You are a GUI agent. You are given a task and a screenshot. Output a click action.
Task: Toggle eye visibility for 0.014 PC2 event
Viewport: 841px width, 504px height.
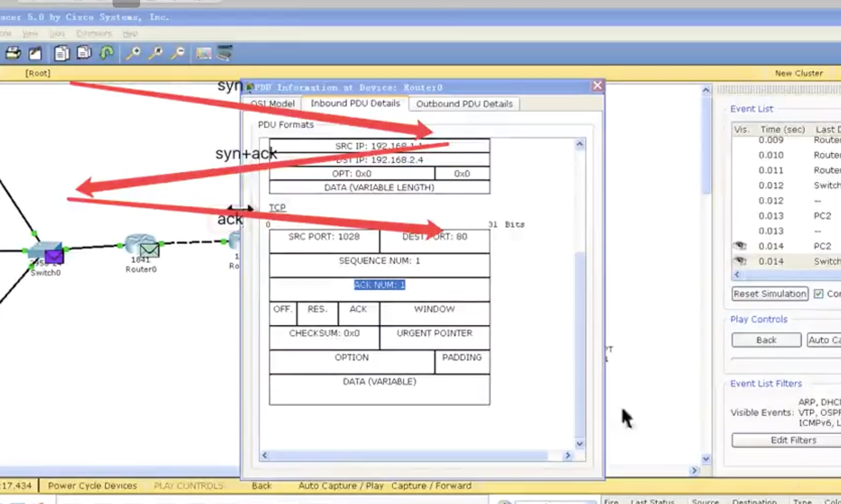[x=740, y=246]
